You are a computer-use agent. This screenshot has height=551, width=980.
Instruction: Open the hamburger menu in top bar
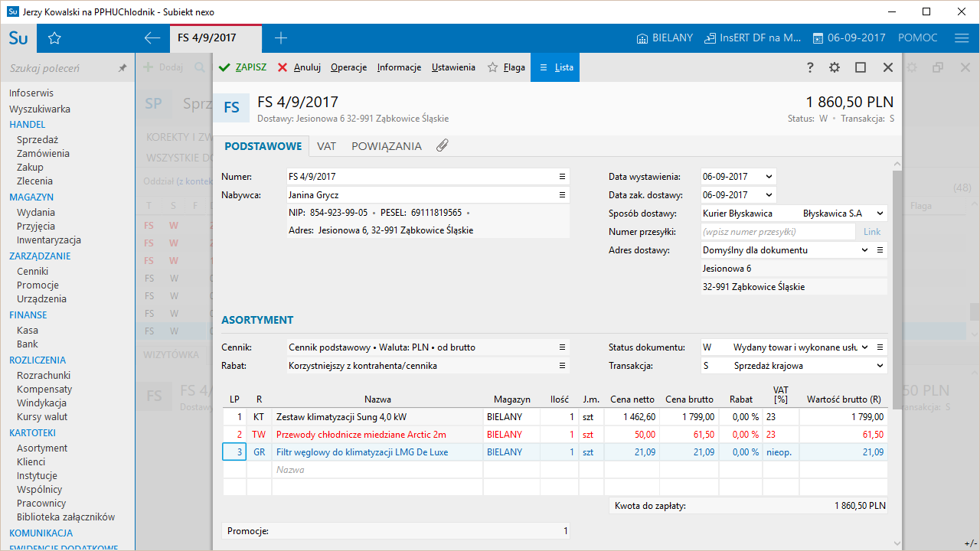tap(962, 38)
